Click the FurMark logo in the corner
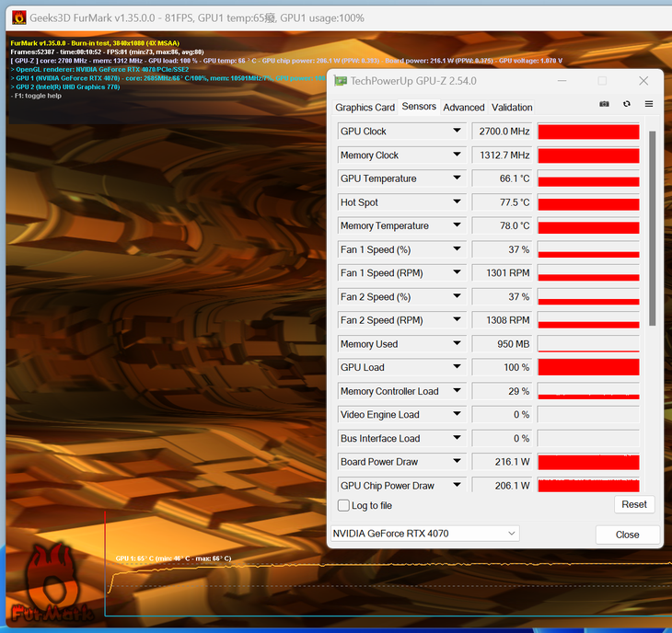This screenshot has height=633, width=672. tap(52, 584)
